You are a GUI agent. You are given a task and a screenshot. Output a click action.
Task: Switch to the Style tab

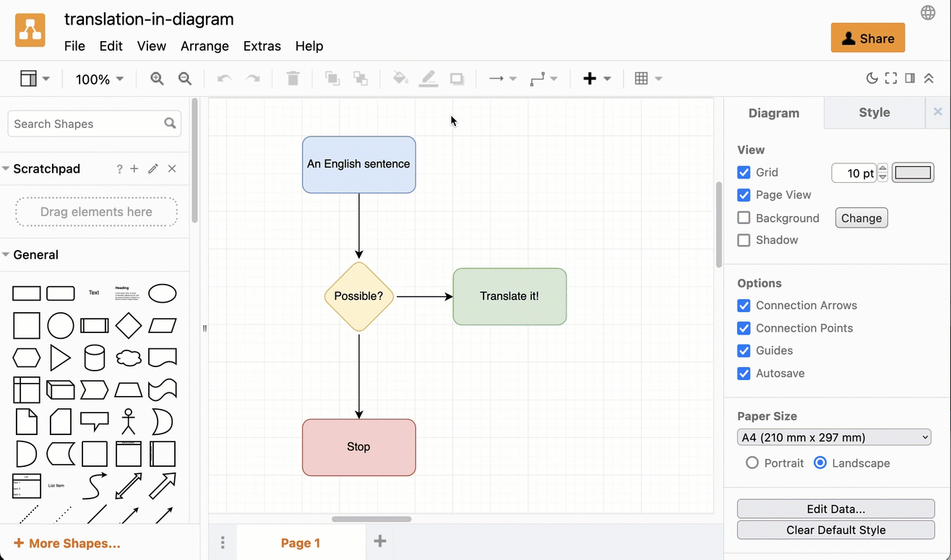click(x=874, y=113)
